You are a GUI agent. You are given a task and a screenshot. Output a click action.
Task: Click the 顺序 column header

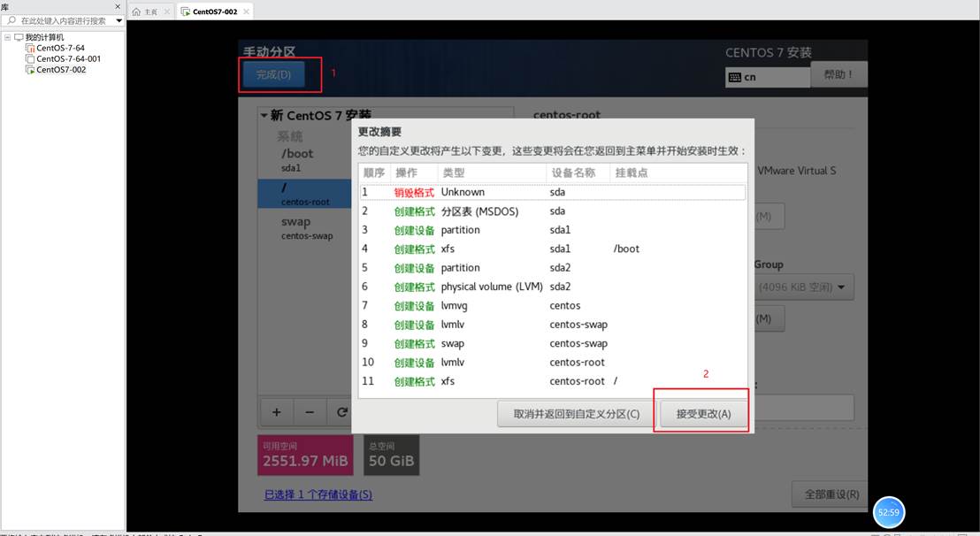[374, 172]
